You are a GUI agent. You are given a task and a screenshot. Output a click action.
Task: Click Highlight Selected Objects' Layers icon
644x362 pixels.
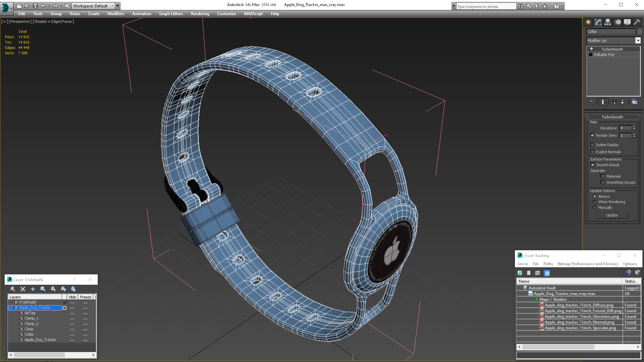coord(53,289)
